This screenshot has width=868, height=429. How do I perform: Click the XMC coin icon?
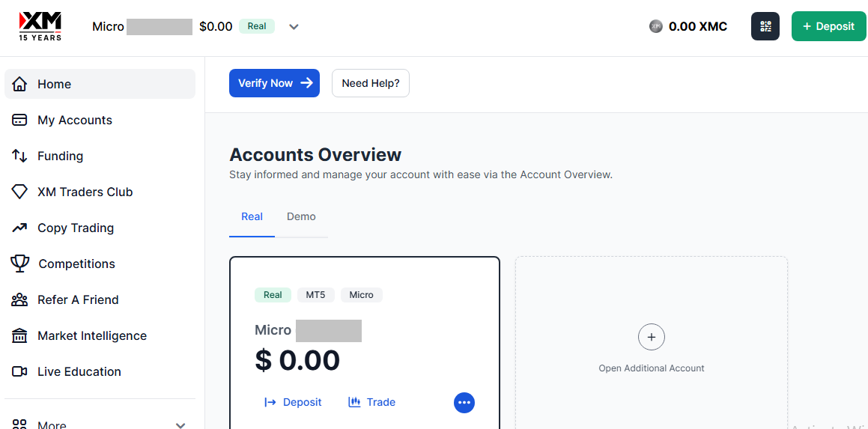tap(656, 26)
